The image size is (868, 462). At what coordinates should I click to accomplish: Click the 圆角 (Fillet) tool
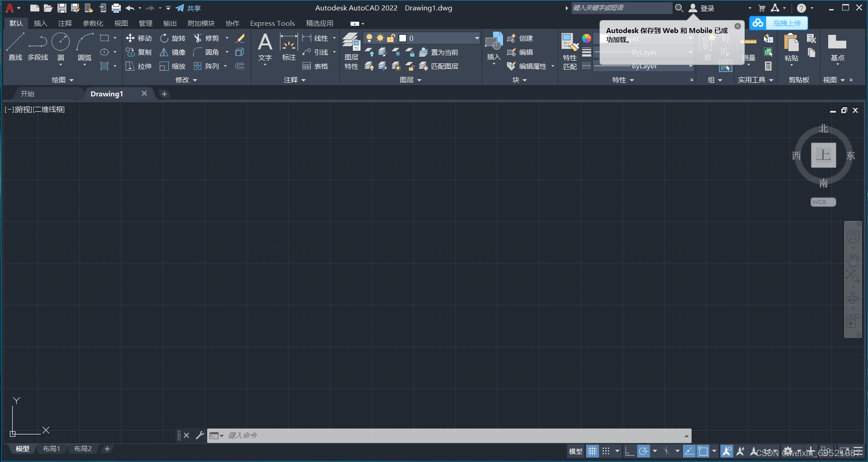pyautogui.click(x=206, y=52)
